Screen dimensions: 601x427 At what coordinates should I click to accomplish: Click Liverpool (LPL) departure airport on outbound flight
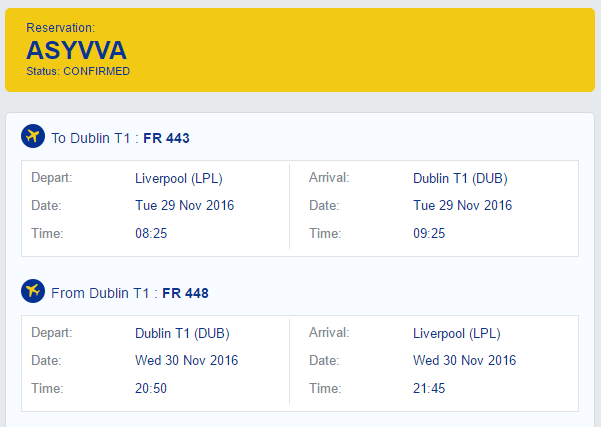pos(179,179)
